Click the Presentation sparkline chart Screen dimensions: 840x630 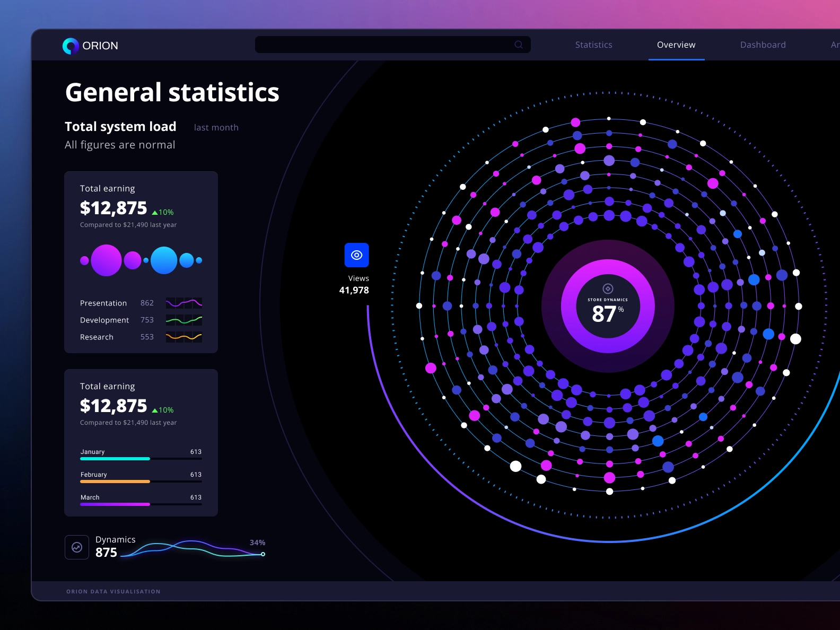pyautogui.click(x=183, y=303)
